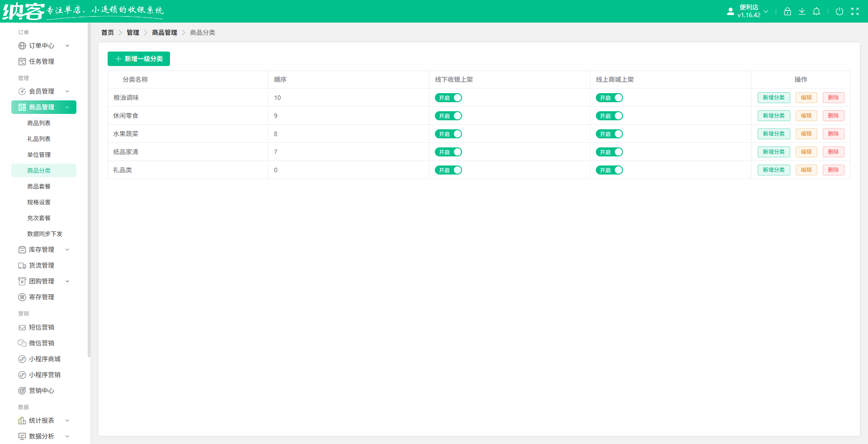The width and height of the screenshot is (868, 444).
Task: Click 删除 for 水果蔬菜
Action: point(834,134)
